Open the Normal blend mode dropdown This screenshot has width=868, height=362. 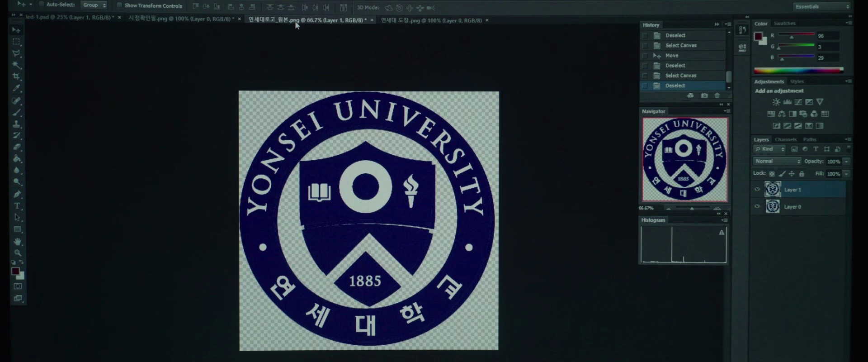[777, 162]
